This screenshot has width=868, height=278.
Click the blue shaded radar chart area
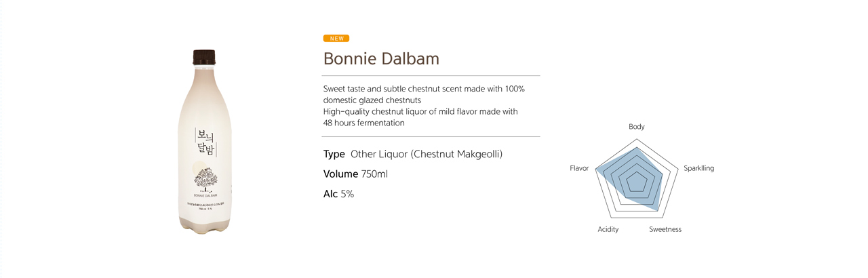click(629, 174)
